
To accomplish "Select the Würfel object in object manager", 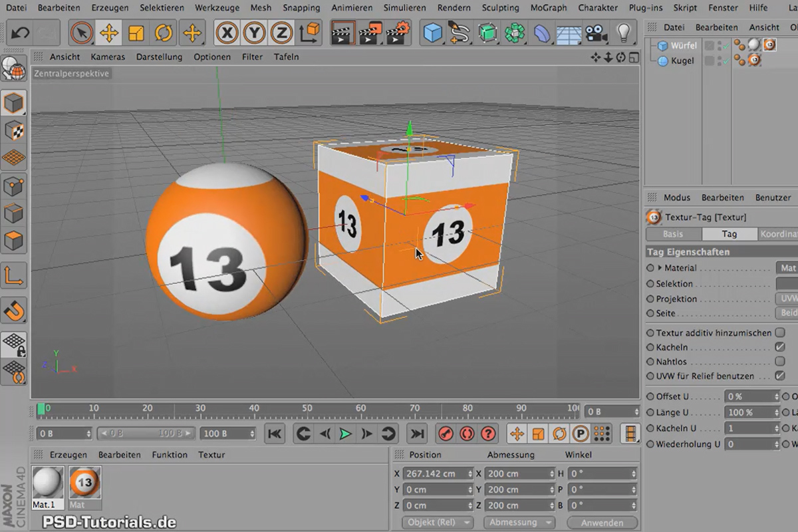I will coord(684,45).
